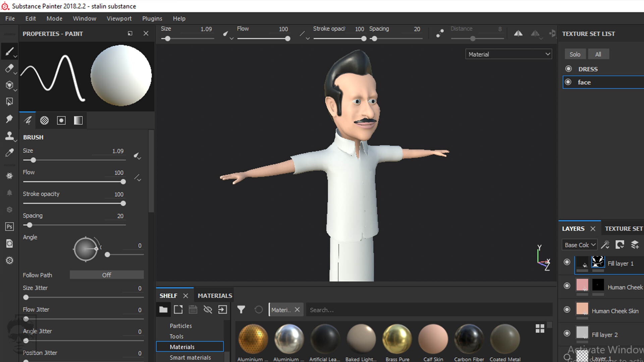Open the Viewport menu

119,18
